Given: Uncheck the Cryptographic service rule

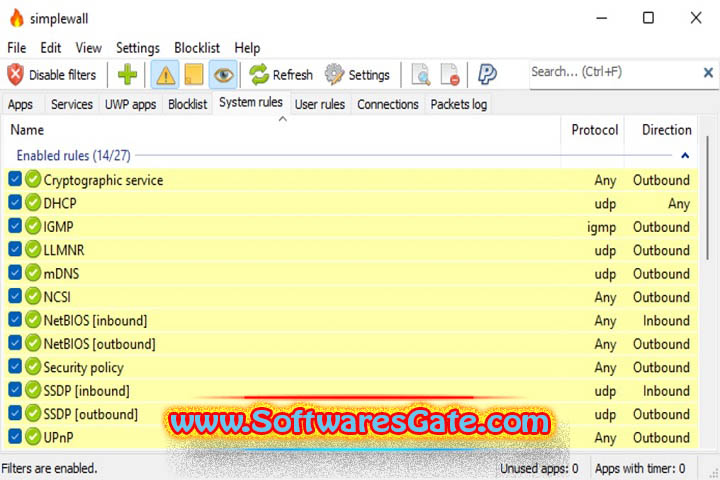Looking at the screenshot, I should 15,179.
